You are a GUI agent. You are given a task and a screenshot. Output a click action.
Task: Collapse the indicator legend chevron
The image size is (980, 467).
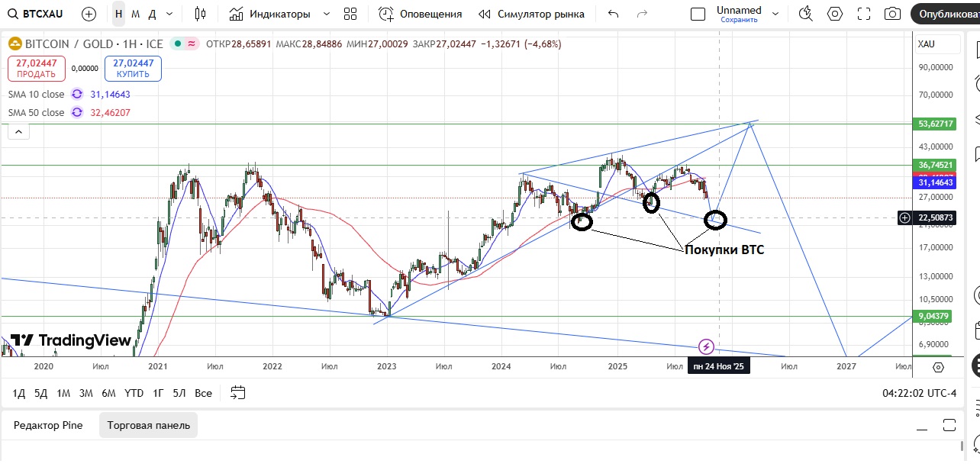click(x=19, y=131)
